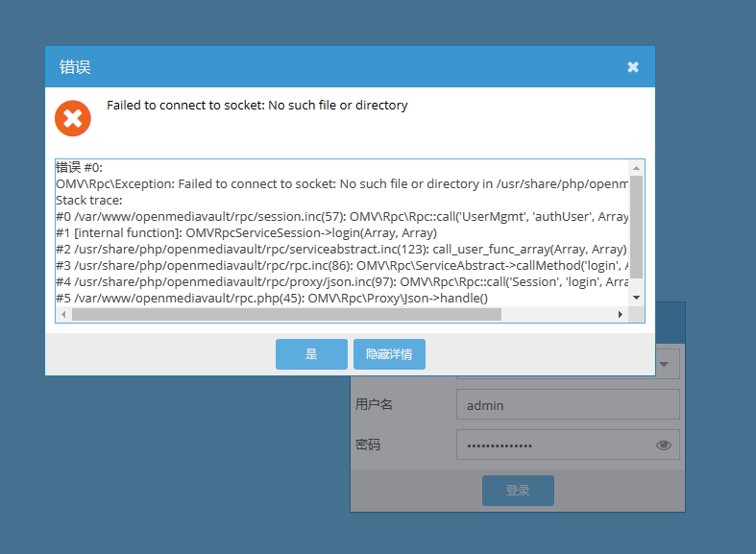The image size is (756, 554).
Task: Click the '#4 proxy/json.inc(97)' trace line
Action: (342, 282)
